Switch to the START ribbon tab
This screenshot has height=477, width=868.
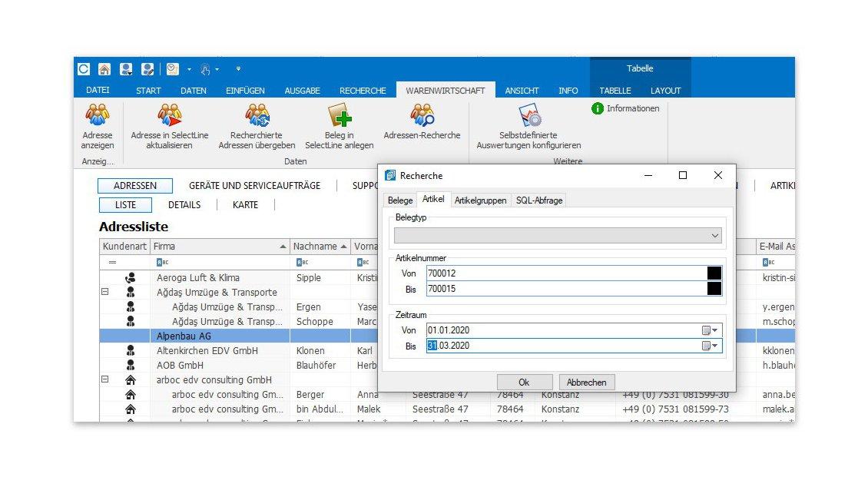[148, 91]
